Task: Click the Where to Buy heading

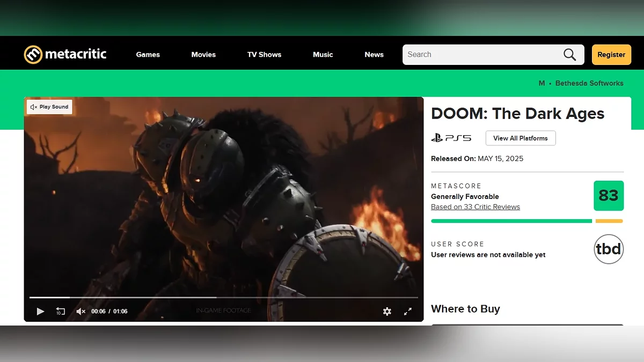Action: tap(465, 309)
